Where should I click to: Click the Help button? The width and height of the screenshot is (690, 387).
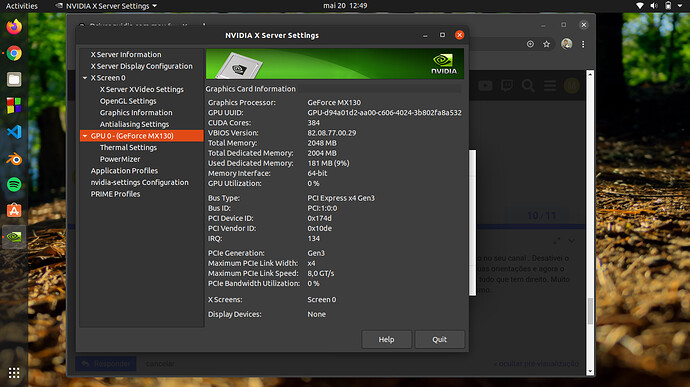coord(386,339)
